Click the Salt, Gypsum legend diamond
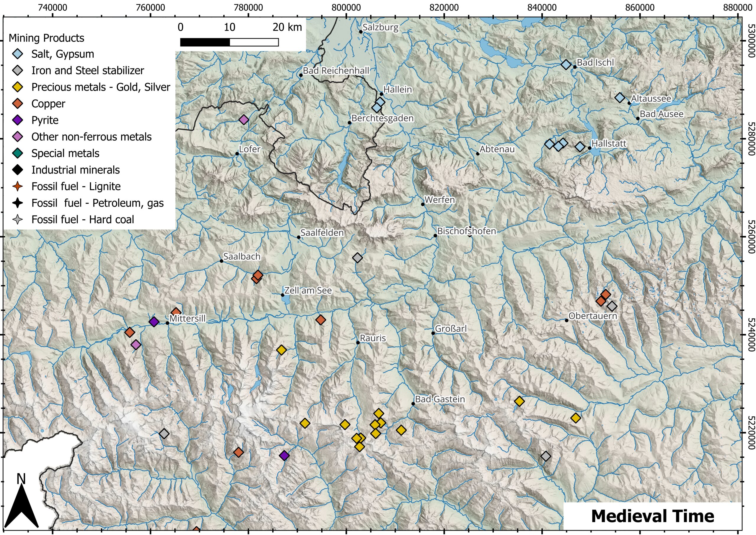 tap(17, 54)
